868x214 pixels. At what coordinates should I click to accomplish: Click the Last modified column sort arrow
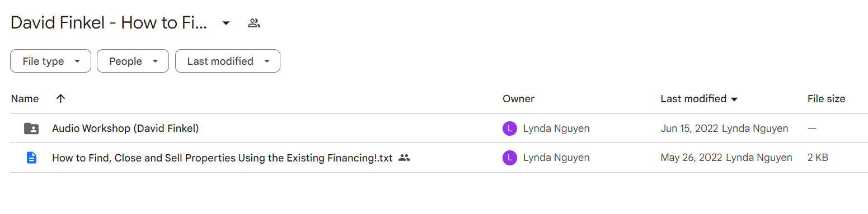point(734,99)
